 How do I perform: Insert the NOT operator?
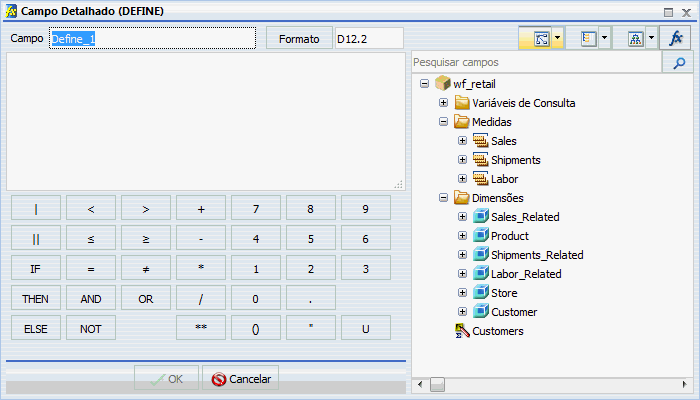(x=91, y=329)
